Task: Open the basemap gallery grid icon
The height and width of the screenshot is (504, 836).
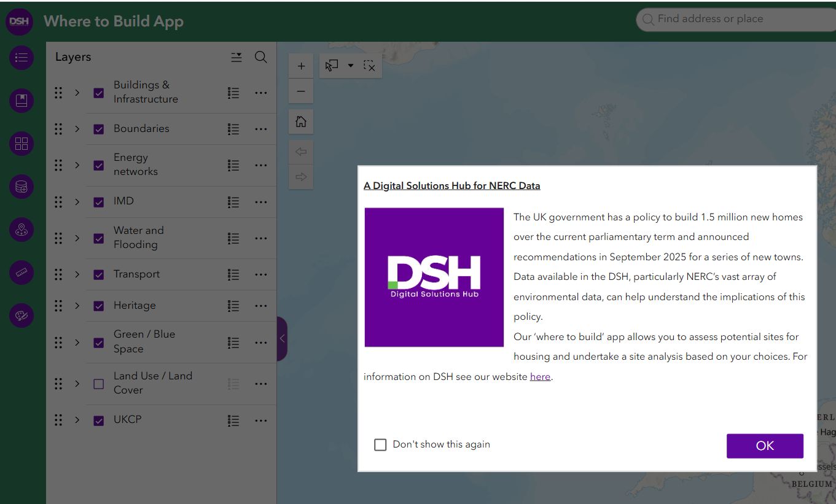Action: [x=21, y=144]
